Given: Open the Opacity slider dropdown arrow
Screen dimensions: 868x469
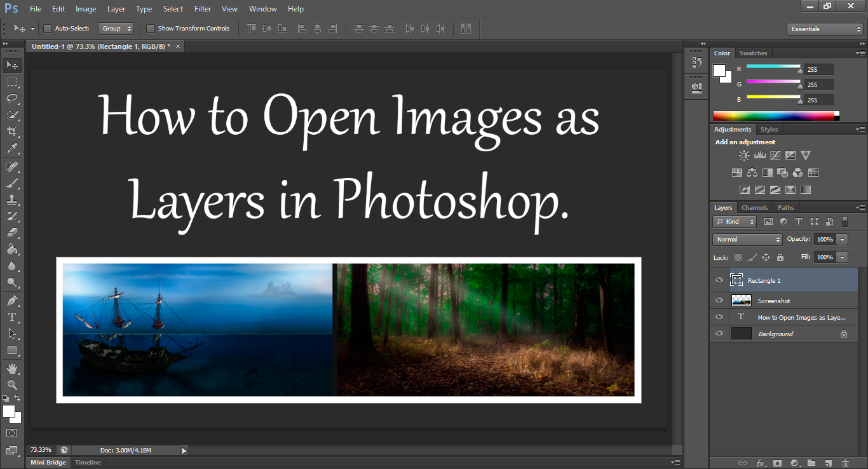Looking at the screenshot, I should tap(843, 240).
